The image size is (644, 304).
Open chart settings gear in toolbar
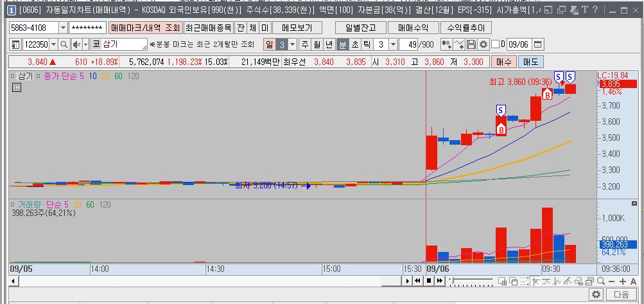point(483,44)
